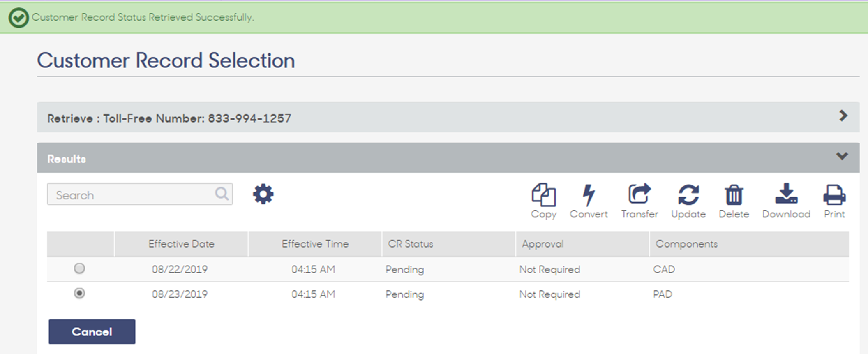
Task: Expand the Retrieve Toll-Free Number section
Action: tap(843, 116)
